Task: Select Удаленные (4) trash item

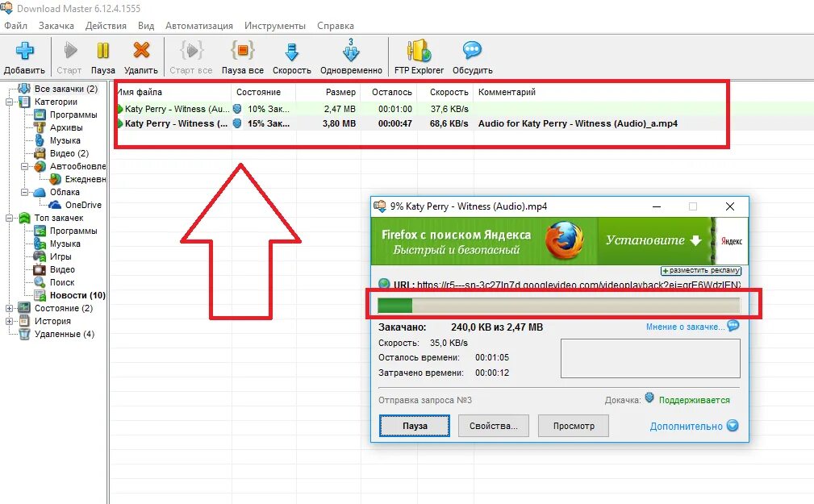Action: click(x=65, y=335)
